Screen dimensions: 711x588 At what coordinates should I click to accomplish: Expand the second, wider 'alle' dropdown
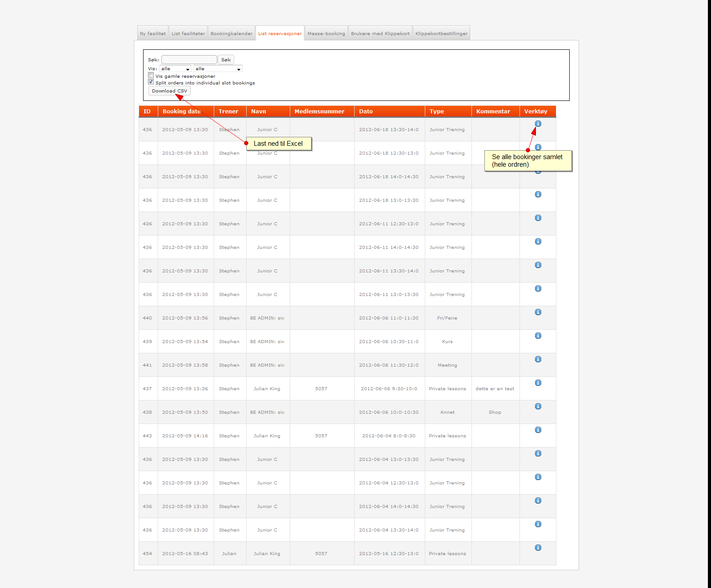(218, 69)
